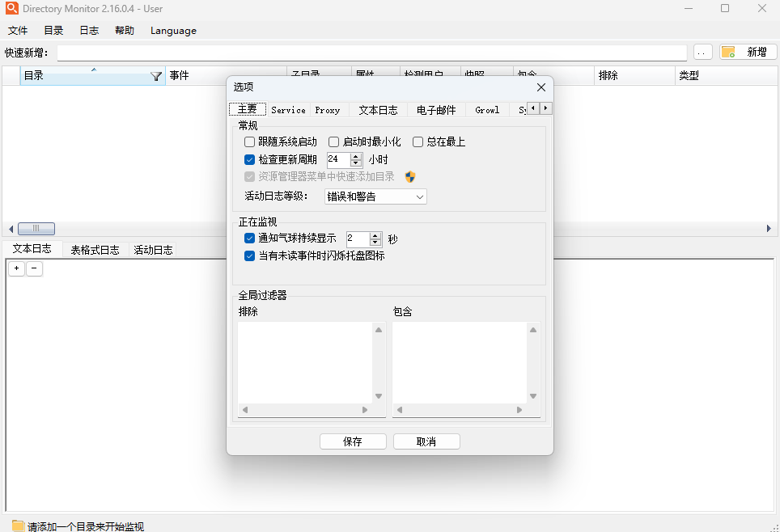The width and height of the screenshot is (780, 532).
Task: Click the minus button in text log
Action: [x=34, y=268]
